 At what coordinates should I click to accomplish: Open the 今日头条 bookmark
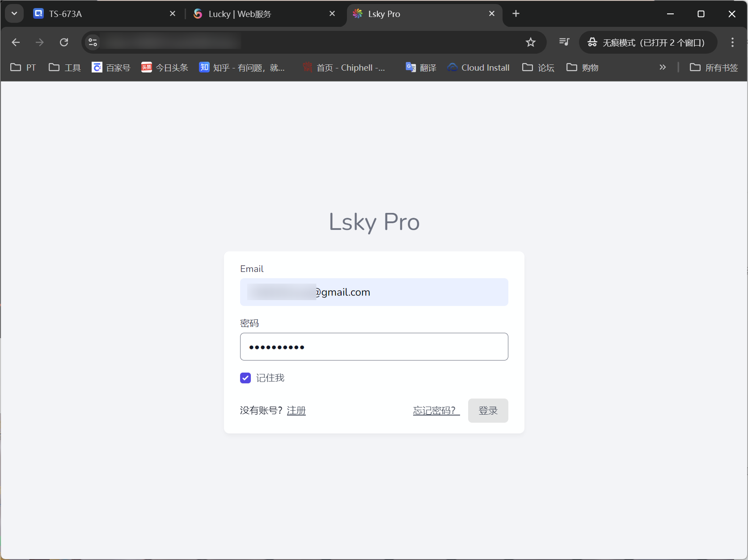(x=165, y=68)
